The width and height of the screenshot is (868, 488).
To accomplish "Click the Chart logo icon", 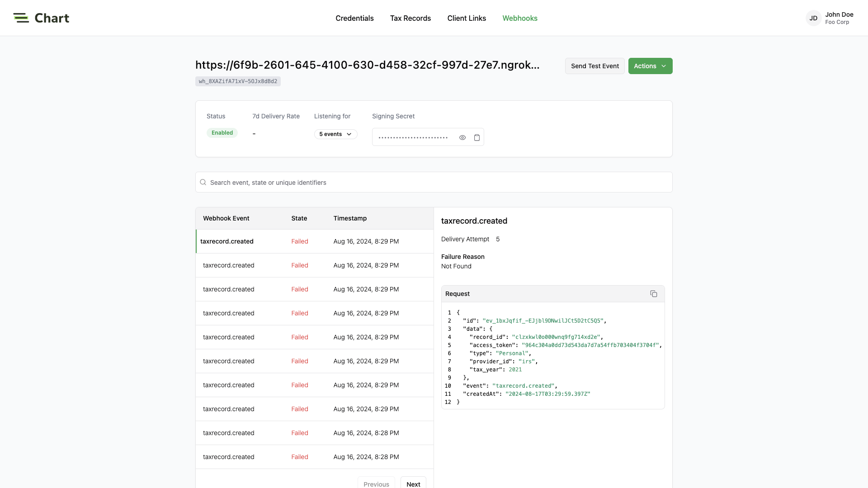I will (x=21, y=18).
